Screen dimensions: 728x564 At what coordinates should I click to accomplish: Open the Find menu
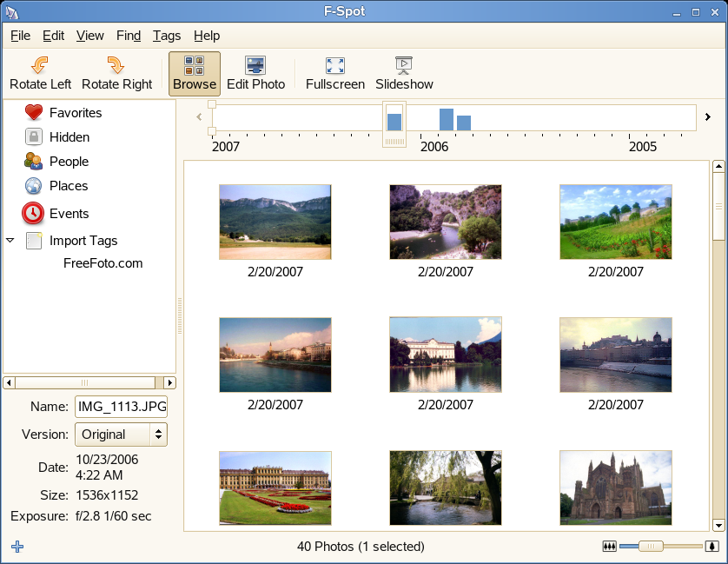click(x=128, y=36)
